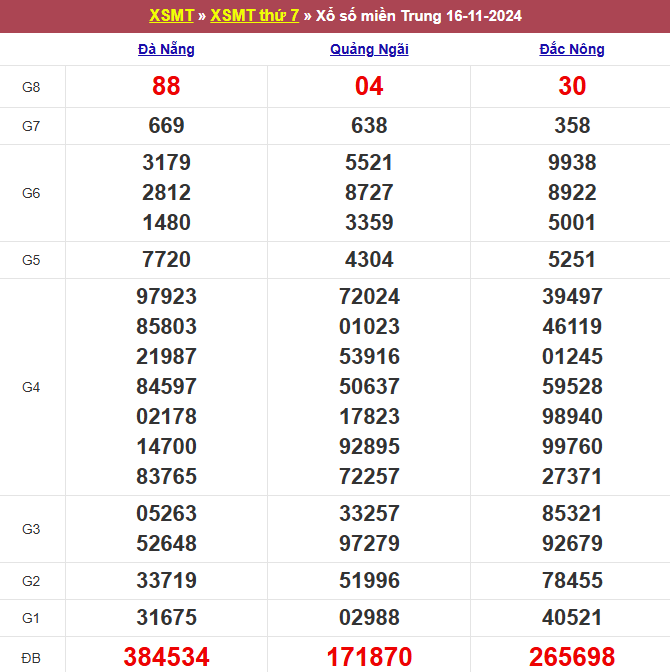670x672 pixels.
Task: Click G4 number 21987
Action: pos(166,356)
